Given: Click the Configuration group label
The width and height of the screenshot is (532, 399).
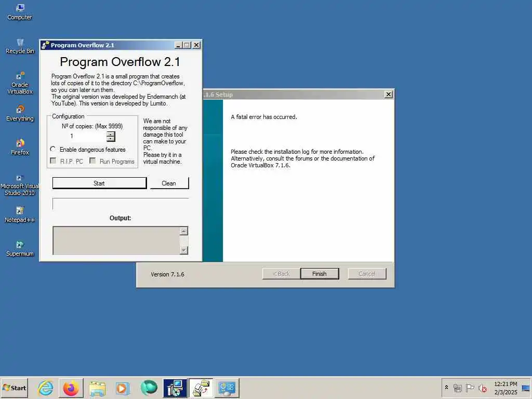Looking at the screenshot, I should 68,116.
